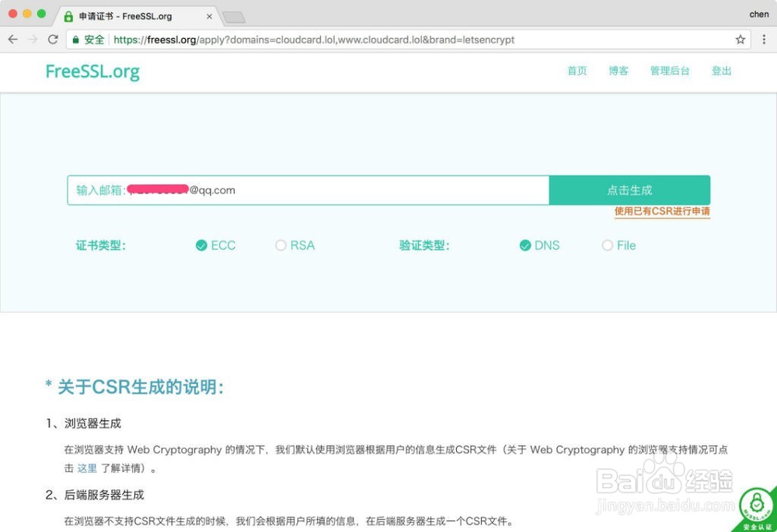Go back using the browser back arrow

13,40
